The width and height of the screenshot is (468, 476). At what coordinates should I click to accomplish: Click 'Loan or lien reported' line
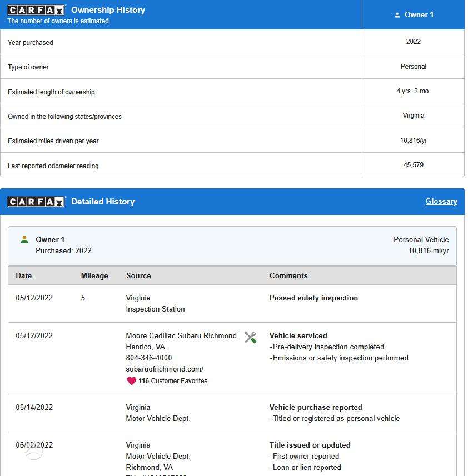point(305,468)
